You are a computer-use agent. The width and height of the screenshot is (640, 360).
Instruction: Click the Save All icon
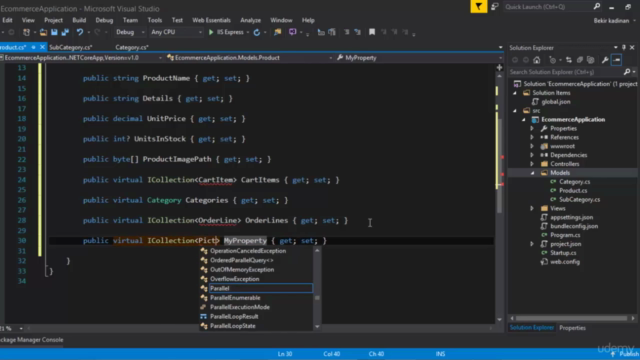coord(65,32)
